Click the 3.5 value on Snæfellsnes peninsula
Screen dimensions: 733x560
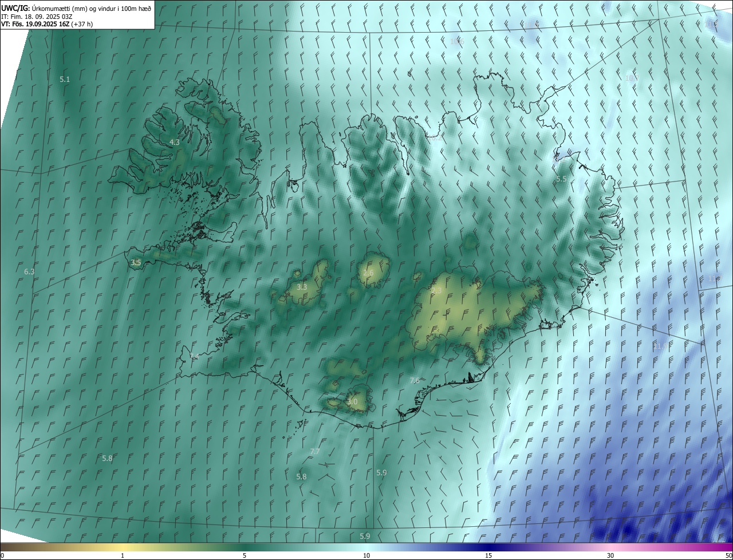136,263
